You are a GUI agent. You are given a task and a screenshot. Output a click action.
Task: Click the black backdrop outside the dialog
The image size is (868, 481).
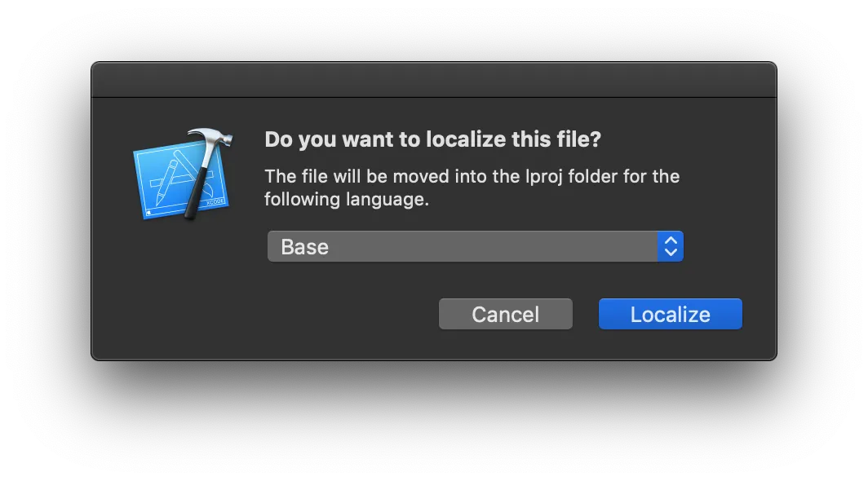433,424
